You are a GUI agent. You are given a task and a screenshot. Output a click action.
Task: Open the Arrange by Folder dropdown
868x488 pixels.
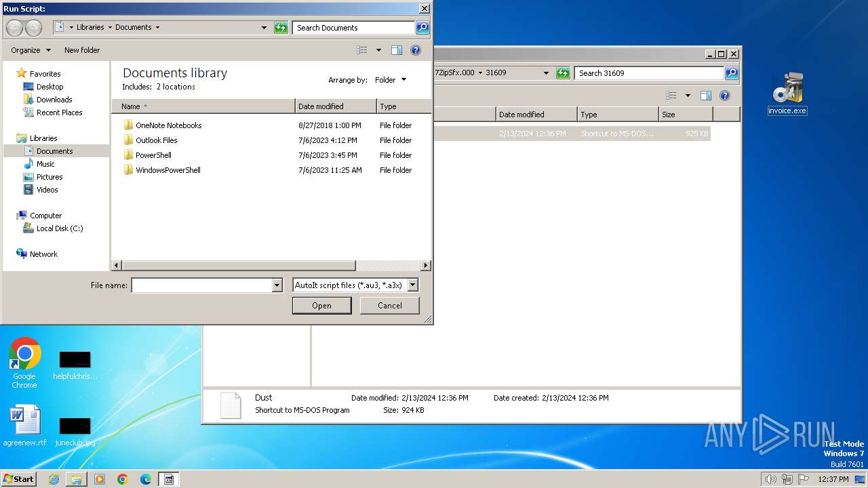pyautogui.click(x=391, y=80)
